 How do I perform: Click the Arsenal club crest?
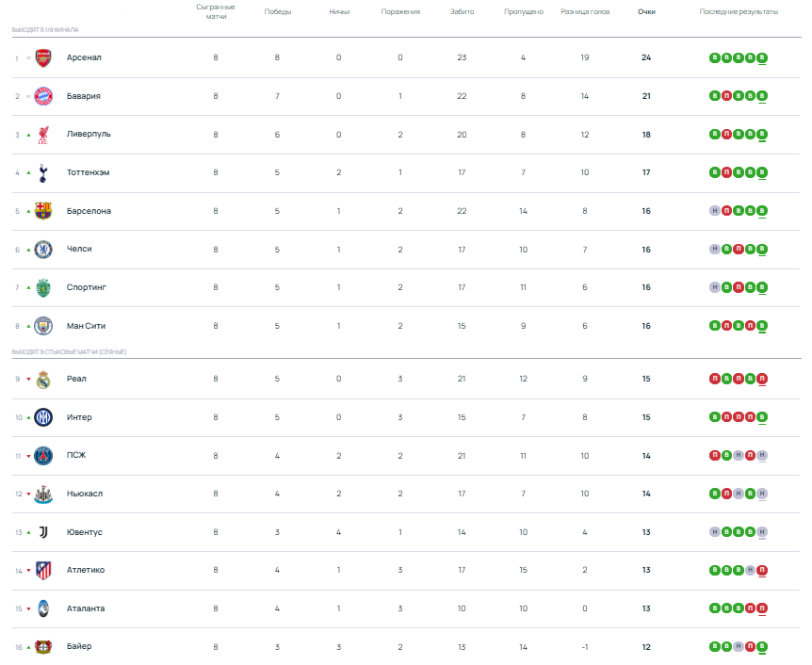click(43, 57)
